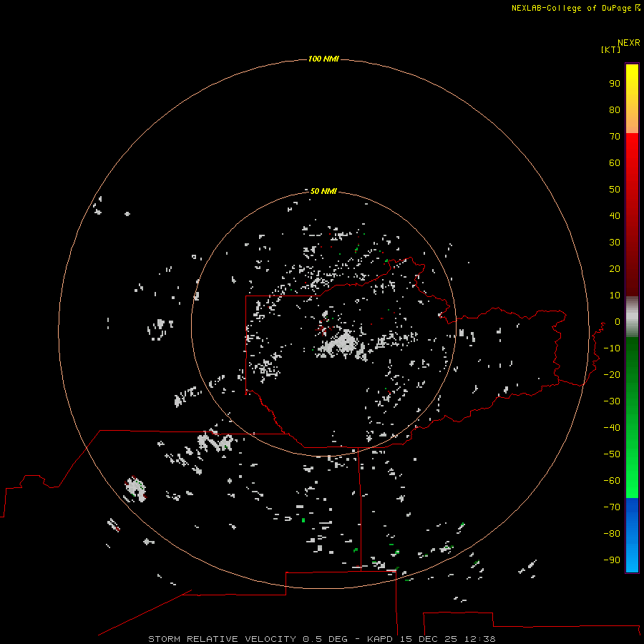The image size is (644, 644).
Task: Click the -60 value on the velocity scale
Action: 612,481
